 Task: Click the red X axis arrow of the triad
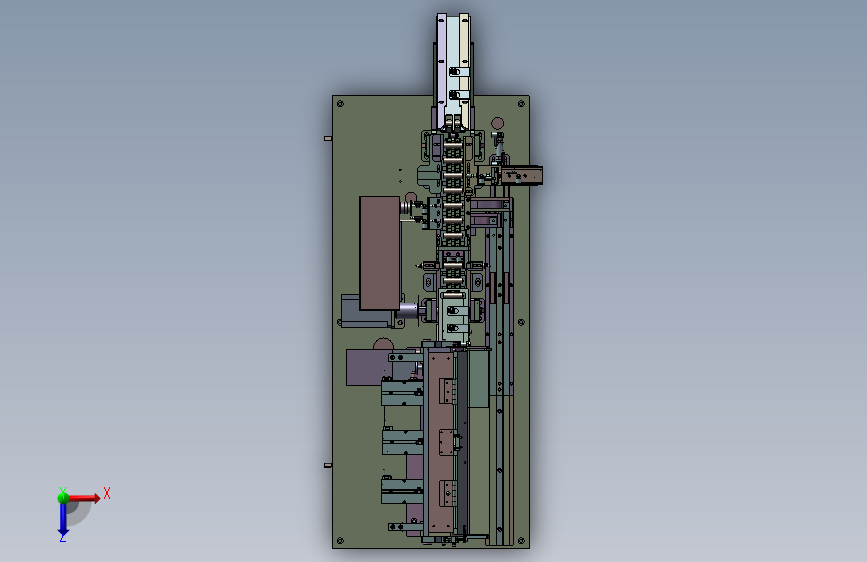tap(84, 498)
